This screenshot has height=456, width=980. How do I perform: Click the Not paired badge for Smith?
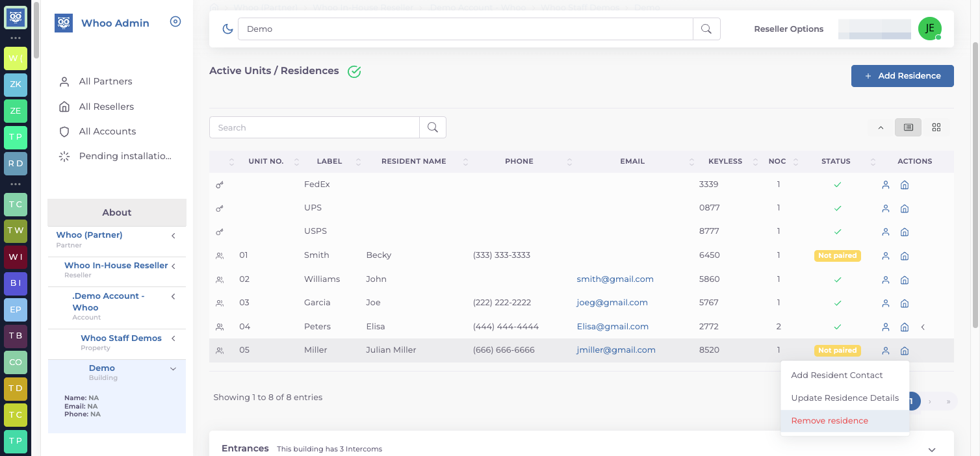[x=837, y=256]
